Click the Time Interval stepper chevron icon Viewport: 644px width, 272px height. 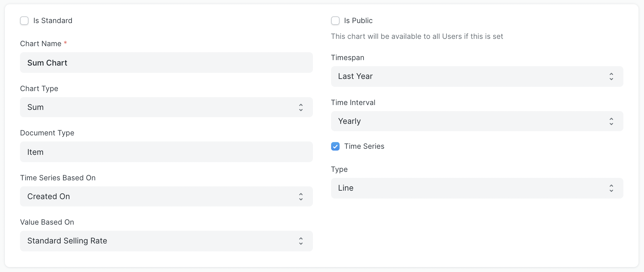(612, 121)
